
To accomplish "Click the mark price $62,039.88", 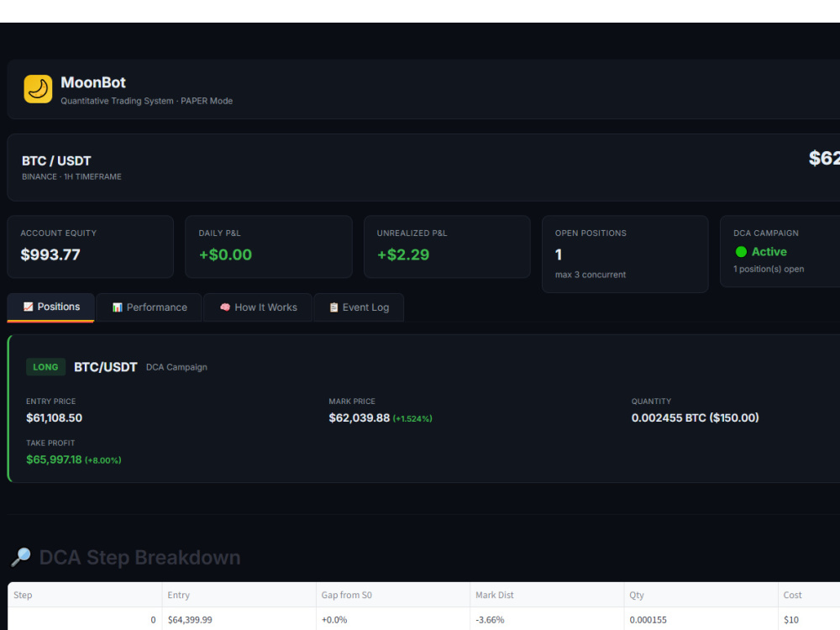I will point(359,417).
